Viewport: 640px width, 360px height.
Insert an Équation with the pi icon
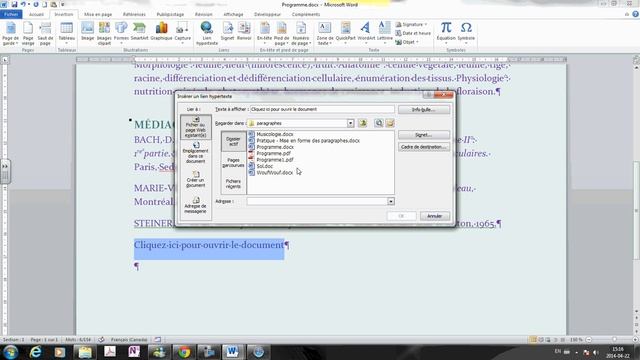click(x=446, y=33)
